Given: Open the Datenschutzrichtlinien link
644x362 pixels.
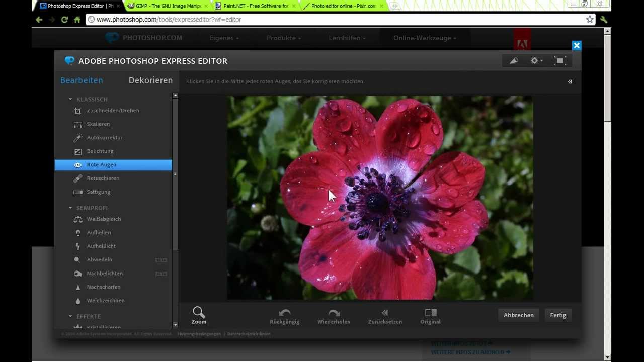Looking at the screenshot, I should point(249,334).
